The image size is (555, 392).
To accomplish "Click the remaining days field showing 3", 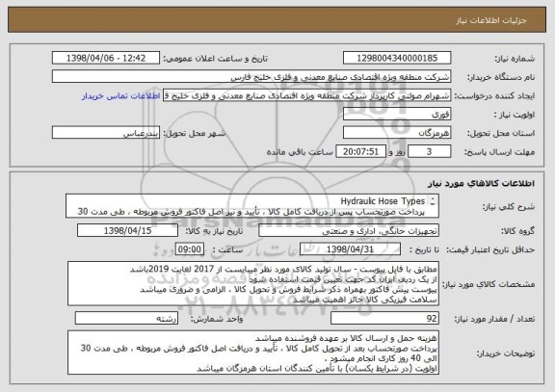I will [x=430, y=151].
